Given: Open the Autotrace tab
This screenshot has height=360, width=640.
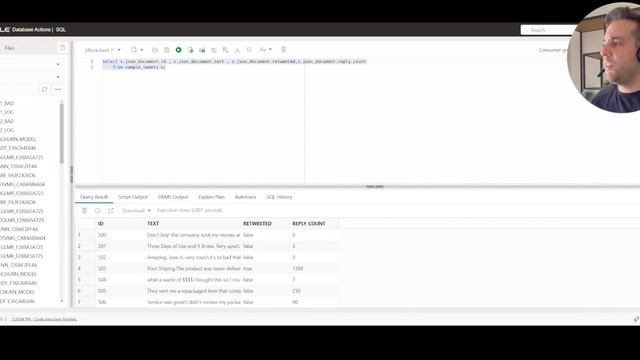Looking at the screenshot, I should point(245,197).
